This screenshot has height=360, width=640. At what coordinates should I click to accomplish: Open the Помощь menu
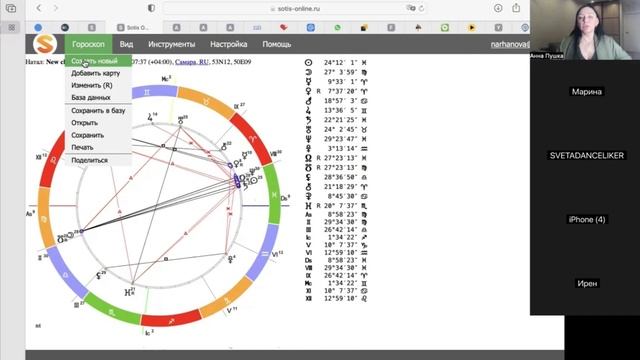(x=276, y=44)
